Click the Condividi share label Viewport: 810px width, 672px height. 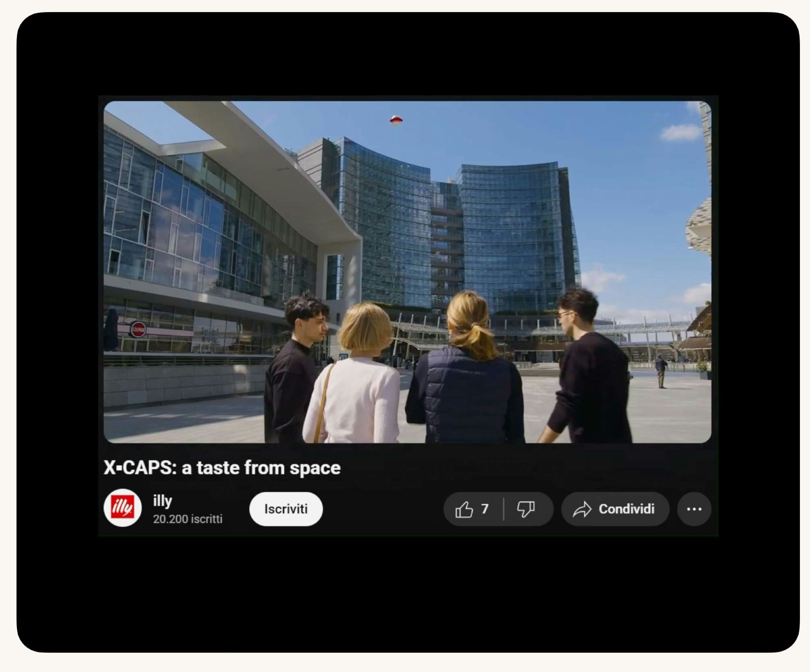(x=626, y=509)
